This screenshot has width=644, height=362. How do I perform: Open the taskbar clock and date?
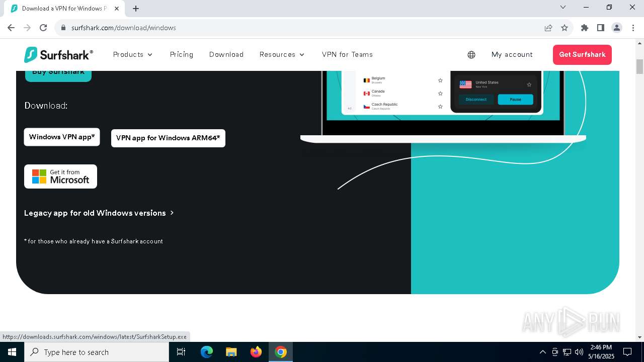601,352
